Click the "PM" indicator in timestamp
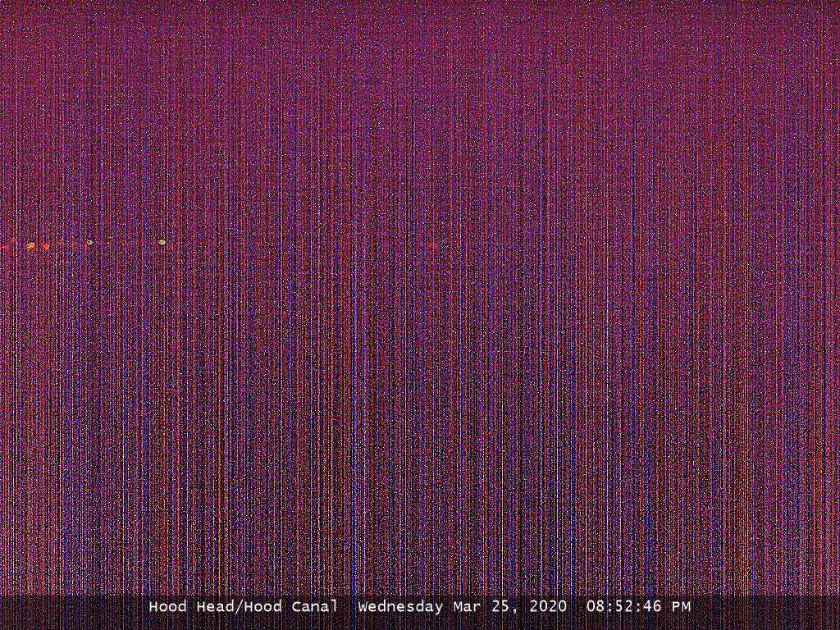The image size is (840, 630). click(681, 607)
